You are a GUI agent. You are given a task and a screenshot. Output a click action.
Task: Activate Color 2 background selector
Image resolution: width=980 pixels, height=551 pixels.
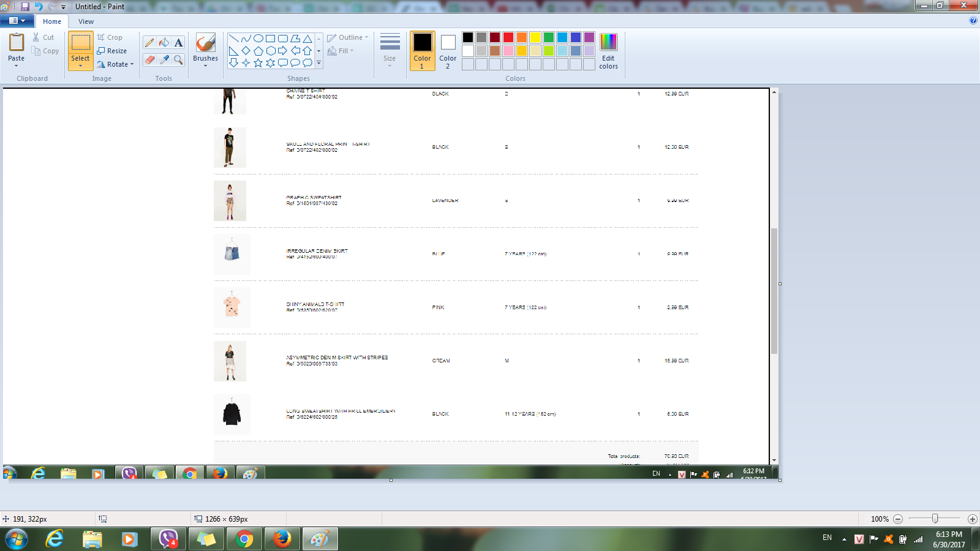(448, 50)
